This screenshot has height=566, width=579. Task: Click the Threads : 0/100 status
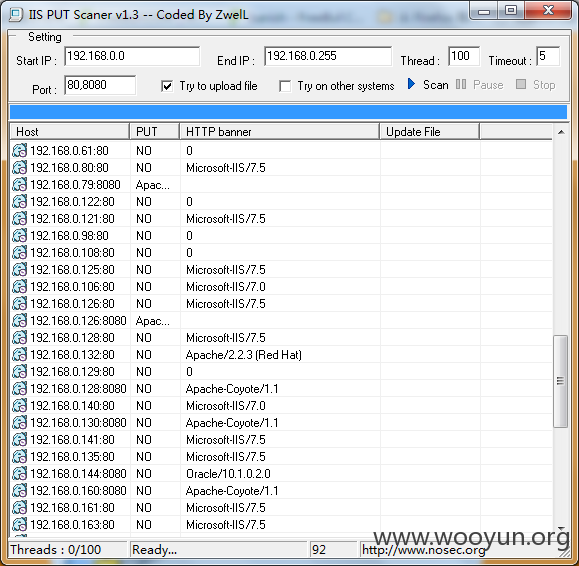click(x=55, y=550)
